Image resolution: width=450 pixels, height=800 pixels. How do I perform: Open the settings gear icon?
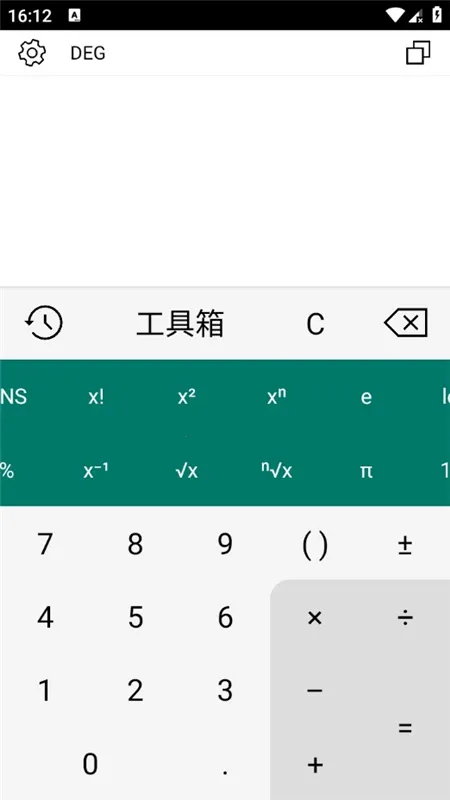point(32,53)
